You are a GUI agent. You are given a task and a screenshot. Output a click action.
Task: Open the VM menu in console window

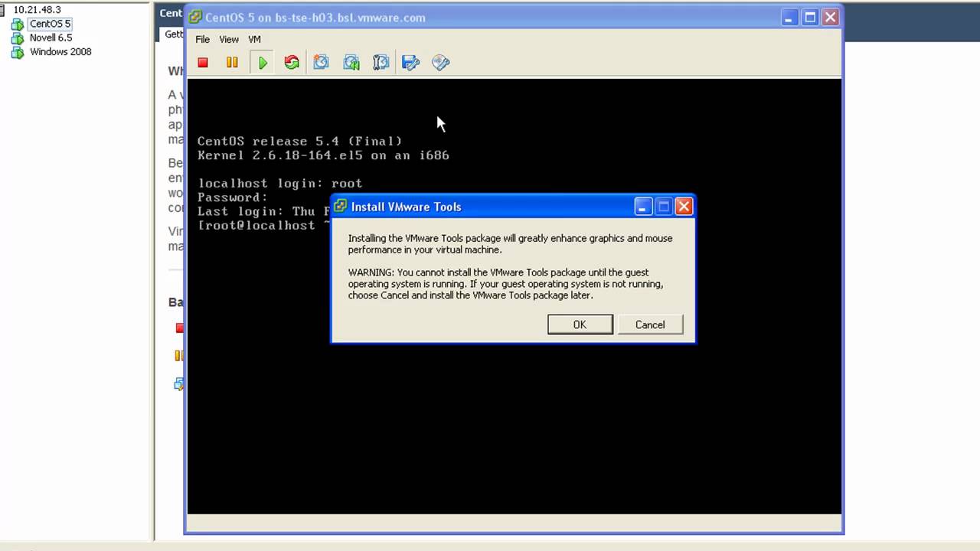(x=254, y=39)
